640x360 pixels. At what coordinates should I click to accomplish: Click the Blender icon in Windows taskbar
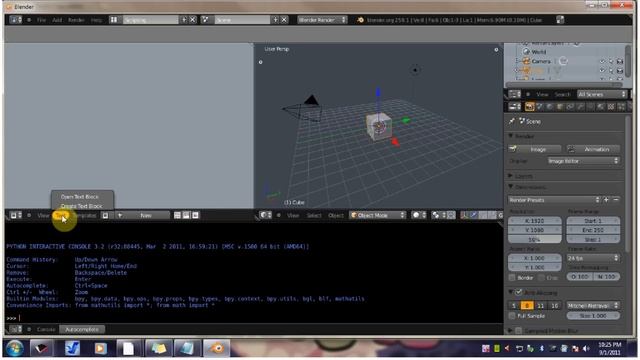click(x=217, y=348)
